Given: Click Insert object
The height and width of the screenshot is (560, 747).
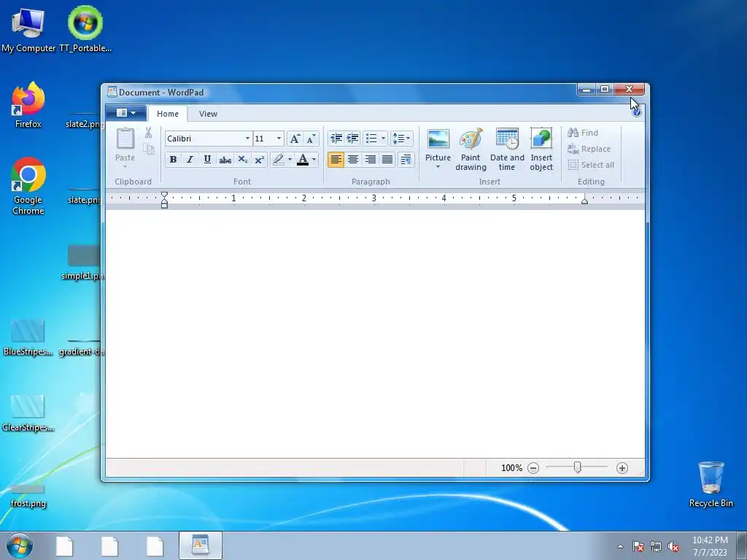Looking at the screenshot, I should click(x=541, y=149).
